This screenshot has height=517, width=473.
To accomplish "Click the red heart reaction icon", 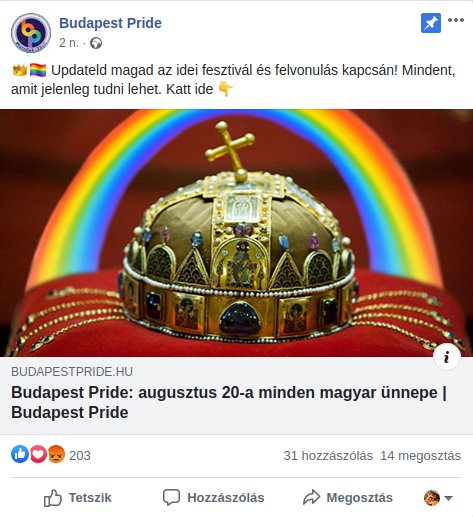I will click(38, 454).
